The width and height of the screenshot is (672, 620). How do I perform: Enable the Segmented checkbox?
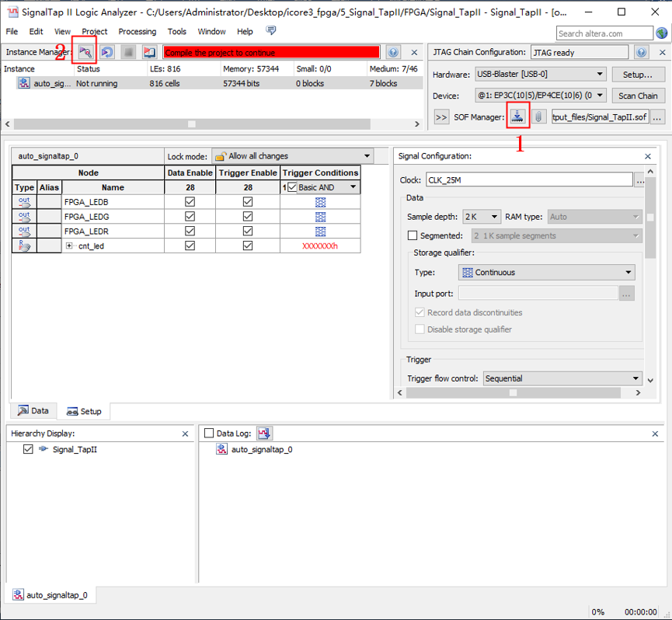(413, 235)
